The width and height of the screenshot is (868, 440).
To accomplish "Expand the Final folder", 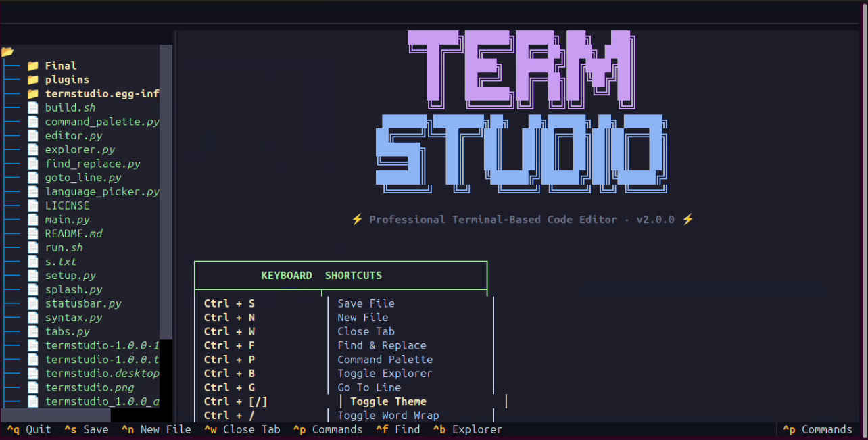I will point(61,66).
